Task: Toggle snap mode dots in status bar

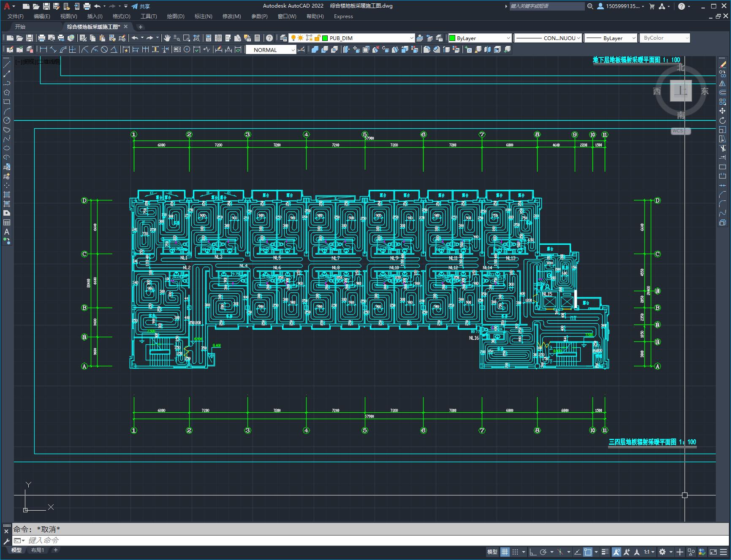Action: tap(515, 552)
